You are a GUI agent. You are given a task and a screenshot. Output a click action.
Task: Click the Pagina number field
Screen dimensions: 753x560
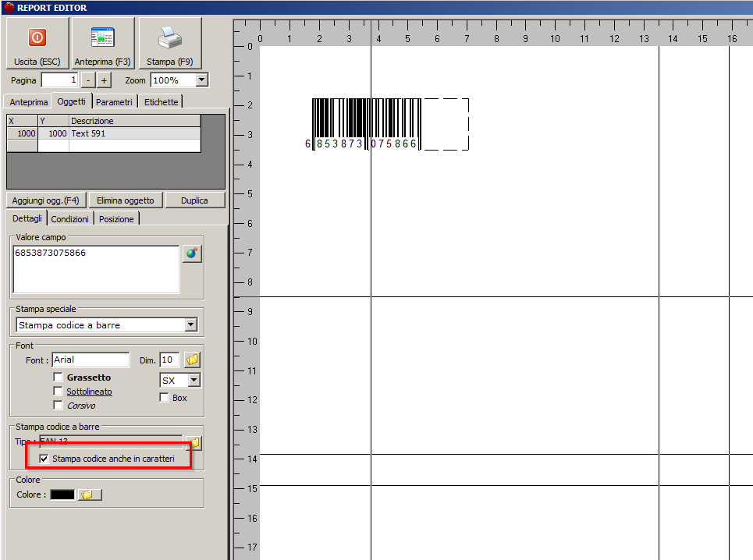point(59,80)
